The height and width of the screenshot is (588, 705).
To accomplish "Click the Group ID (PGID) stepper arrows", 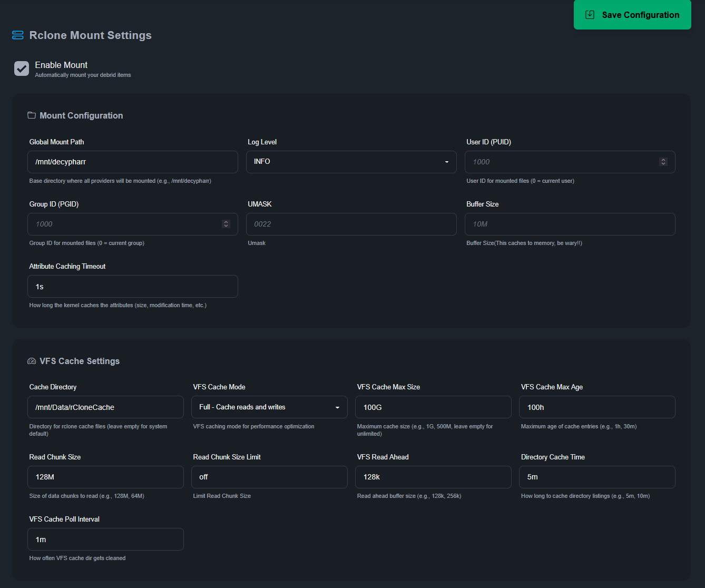I will click(x=226, y=224).
